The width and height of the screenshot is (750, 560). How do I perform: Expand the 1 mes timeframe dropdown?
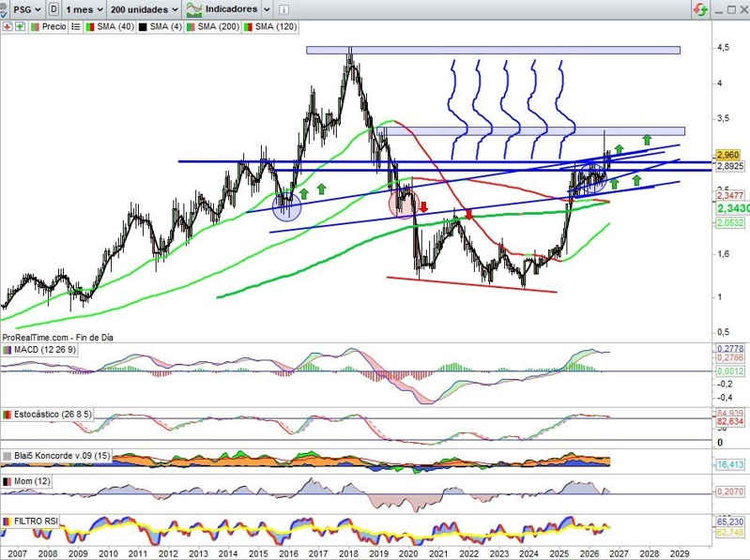pyautogui.click(x=84, y=9)
